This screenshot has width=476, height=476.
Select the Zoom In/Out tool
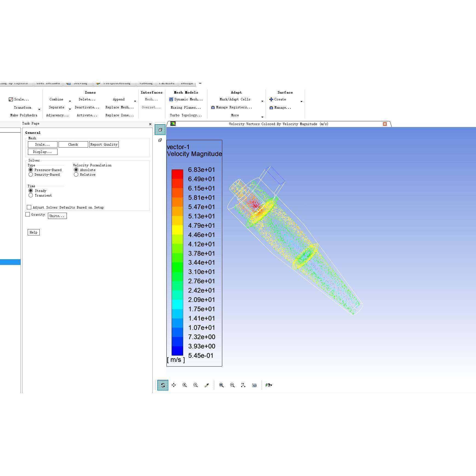pos(185,385)
